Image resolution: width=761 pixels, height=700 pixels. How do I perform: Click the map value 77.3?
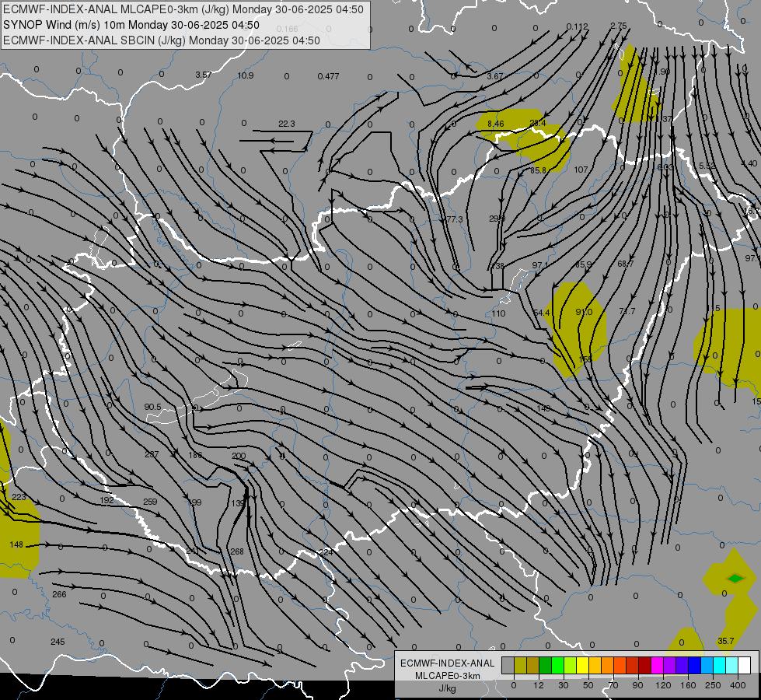(x=454, y=219)
